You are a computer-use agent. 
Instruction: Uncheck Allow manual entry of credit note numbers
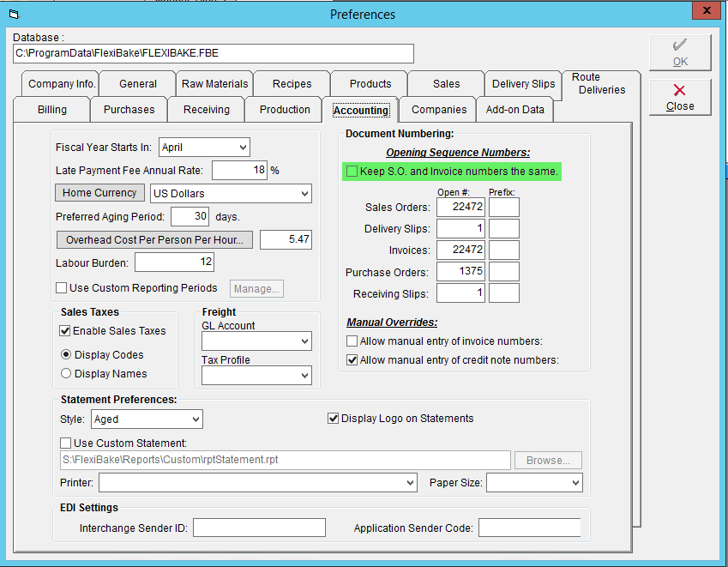pyautogui.click(x=352, y=360)
